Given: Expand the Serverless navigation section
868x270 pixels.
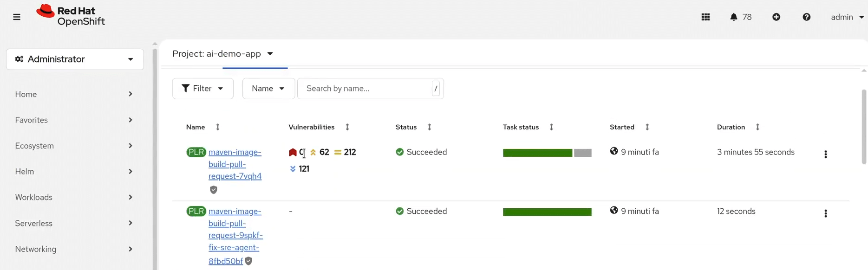Looking at the screenshot, I should (x=74, y=223).
